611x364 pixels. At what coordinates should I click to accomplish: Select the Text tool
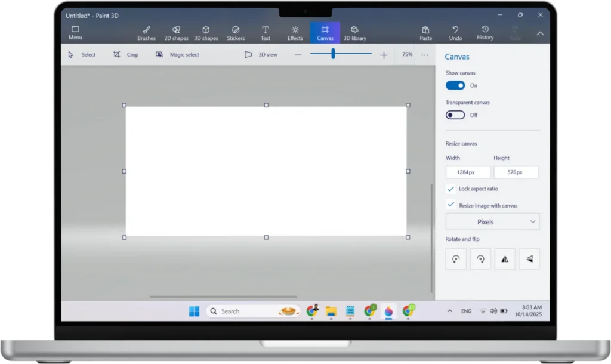(x=266, y=33)
